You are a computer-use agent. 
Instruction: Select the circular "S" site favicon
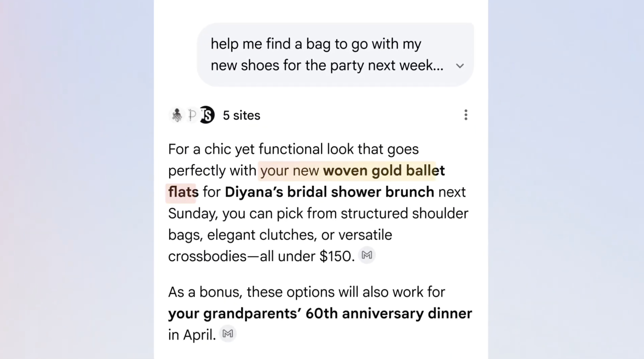(207, 115)
